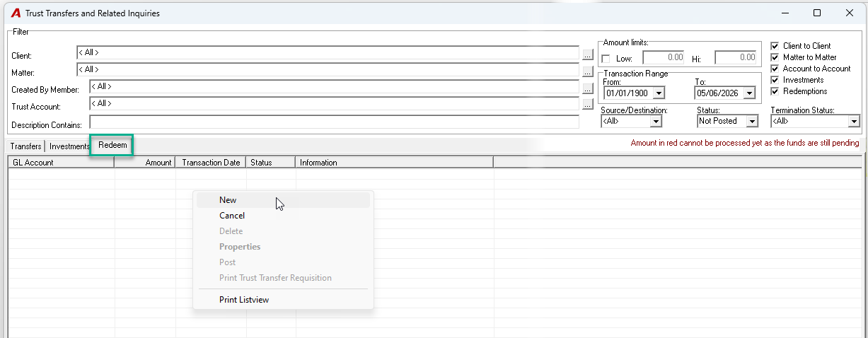The width and height of the screenshot is (868, 338).
Task: Minimize the Trust Transfers window
Action: [785, 13]
